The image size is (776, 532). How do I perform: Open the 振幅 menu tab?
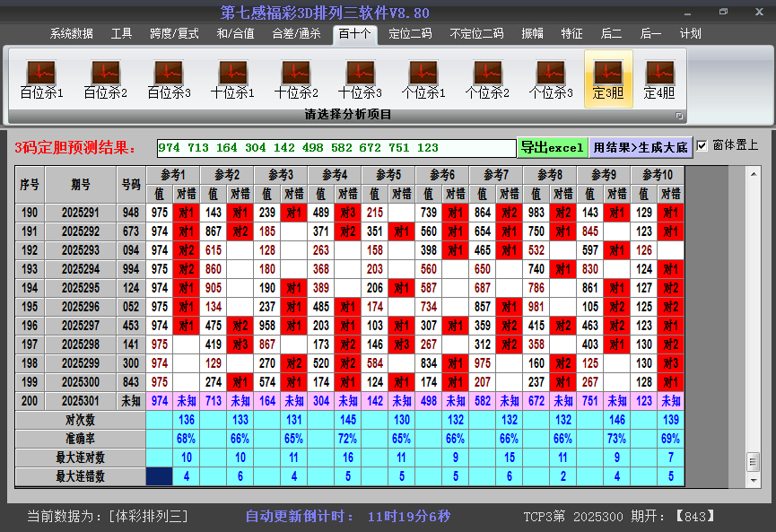533,34
